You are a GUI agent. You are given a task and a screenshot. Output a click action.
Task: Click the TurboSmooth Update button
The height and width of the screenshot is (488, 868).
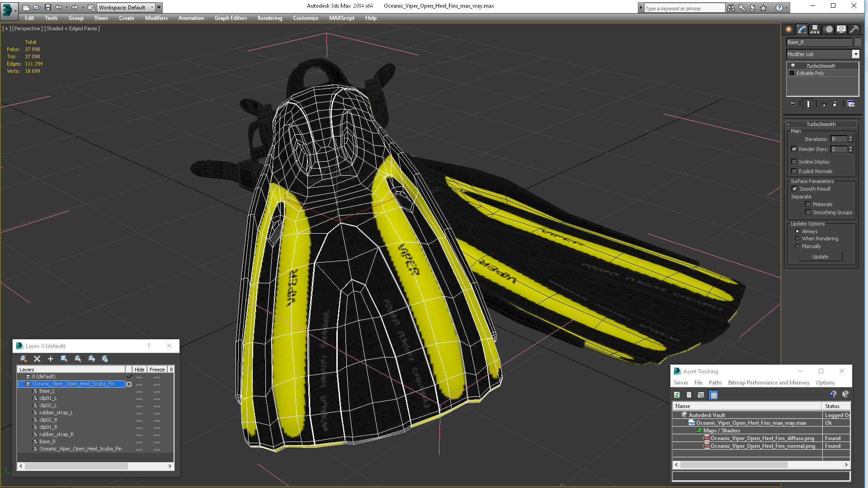tap(821, 257)
